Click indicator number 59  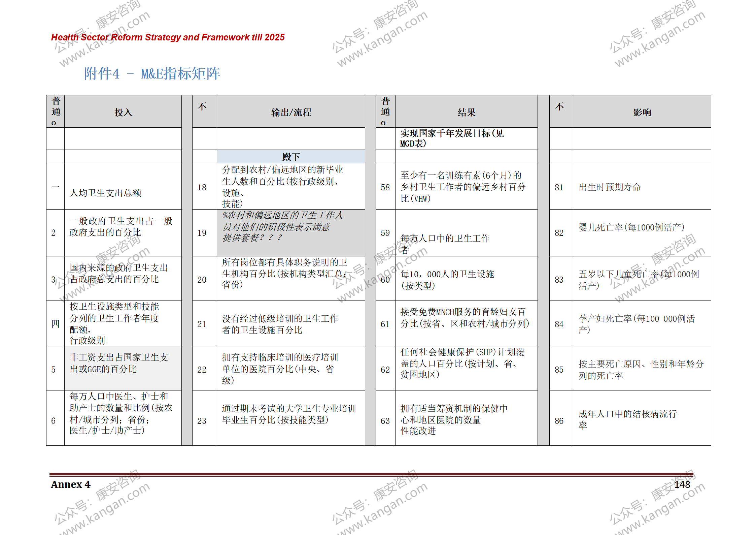point(385,233)
